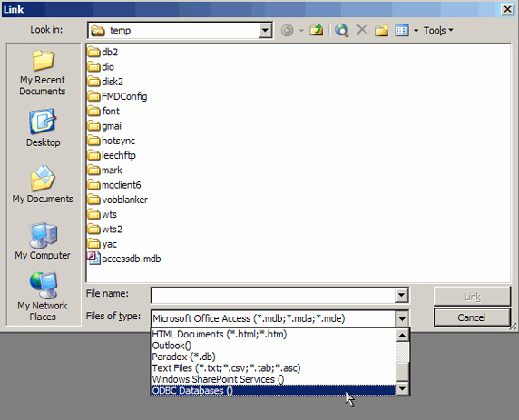519x420 pixels.
Task: Select the accessdb.mdb file
Action: (x=124, y=259)
